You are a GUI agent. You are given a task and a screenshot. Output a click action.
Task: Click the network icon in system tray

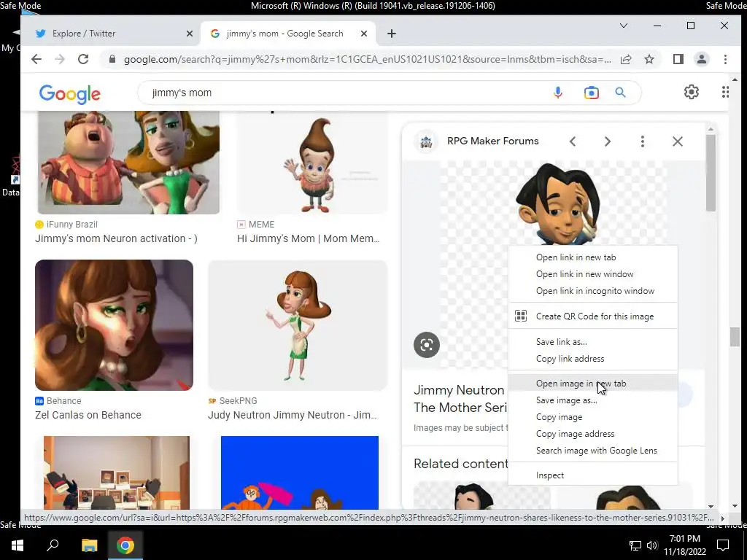[x=635, y=545]
